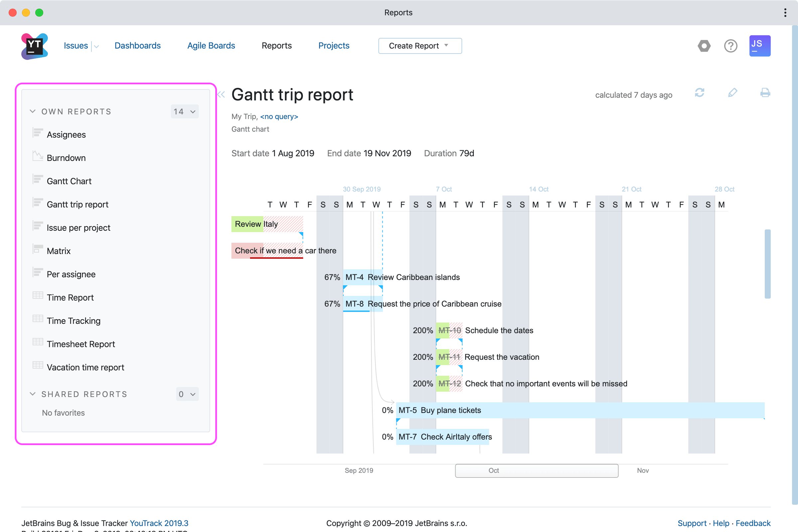Open the JS user profile avatar
This screenshot has height=532, width=798.
(x=759, y=46)
